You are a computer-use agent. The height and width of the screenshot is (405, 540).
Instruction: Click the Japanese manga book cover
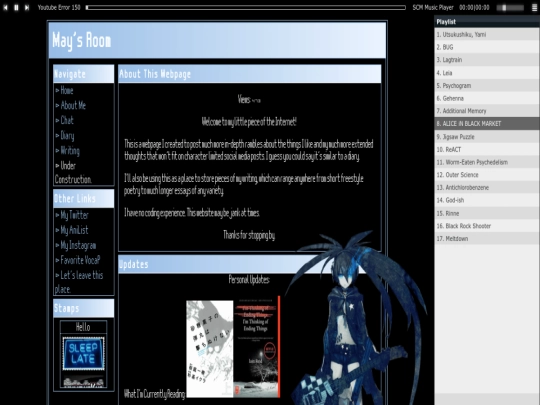click(210, 349)
